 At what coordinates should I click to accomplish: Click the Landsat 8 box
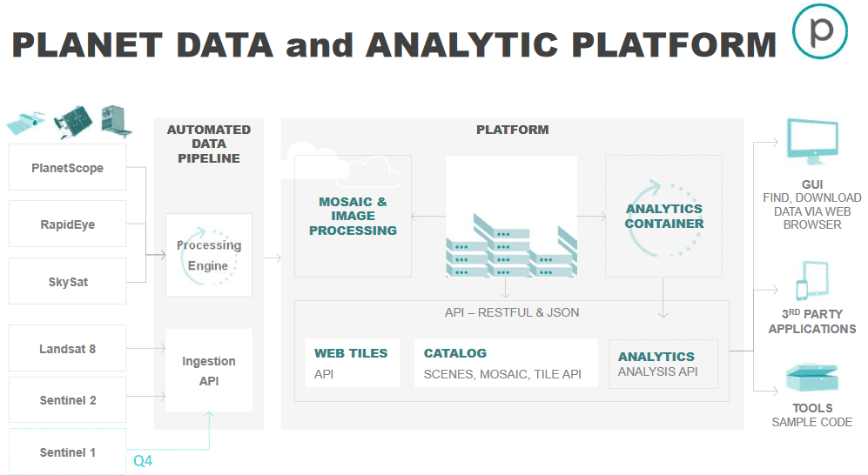(x=68, y=348)
